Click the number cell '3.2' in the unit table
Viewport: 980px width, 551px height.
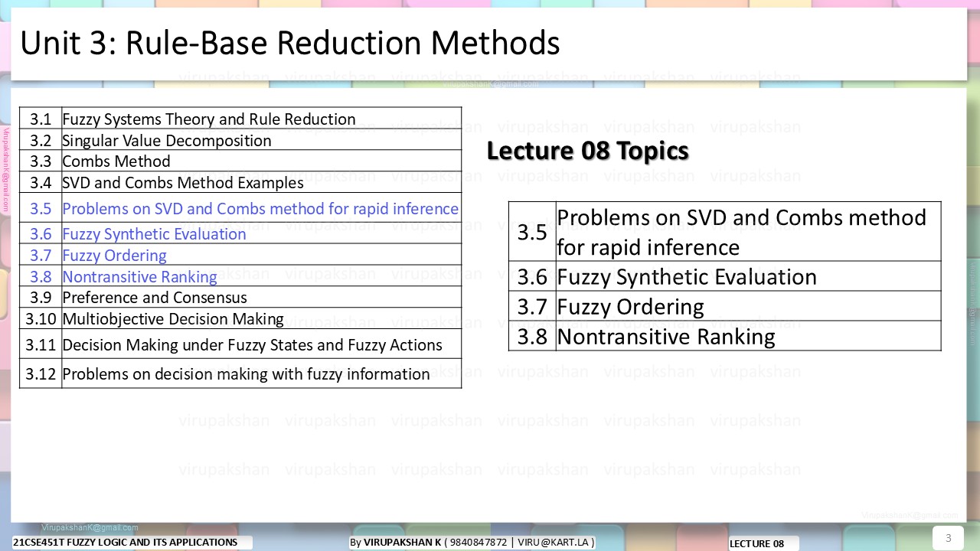[41, 141]
